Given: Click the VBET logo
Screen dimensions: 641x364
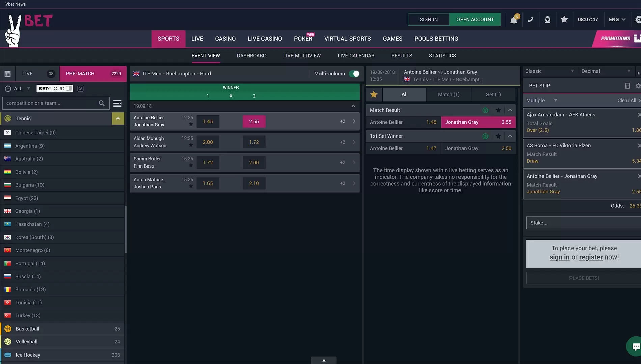Looking at the screenshot, I should [x=29, y=30].
